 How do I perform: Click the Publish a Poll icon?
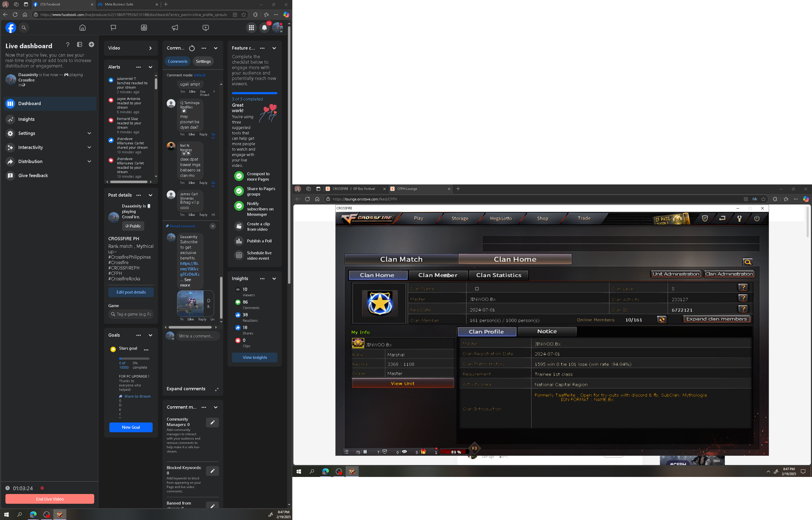click(x=239, y=241)
